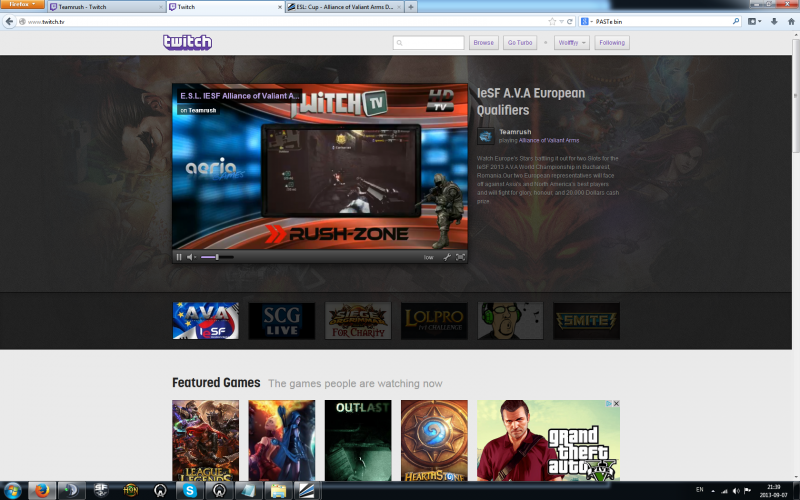800x500 pixels.
Task: Open the taskbar clock showing 21:39
Action: point(773,491)
